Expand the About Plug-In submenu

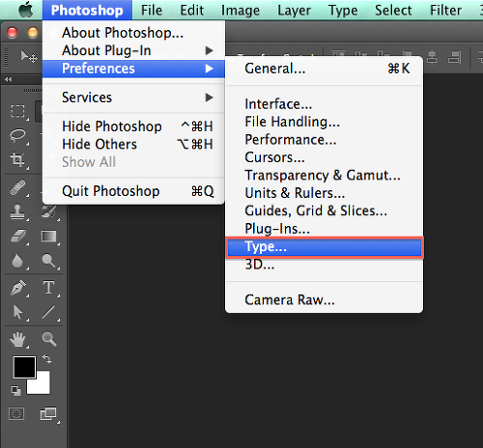[x=133, y=50]
